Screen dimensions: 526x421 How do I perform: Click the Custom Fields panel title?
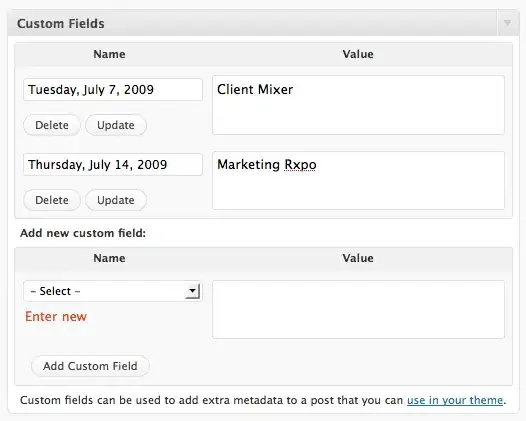[61, 23]
